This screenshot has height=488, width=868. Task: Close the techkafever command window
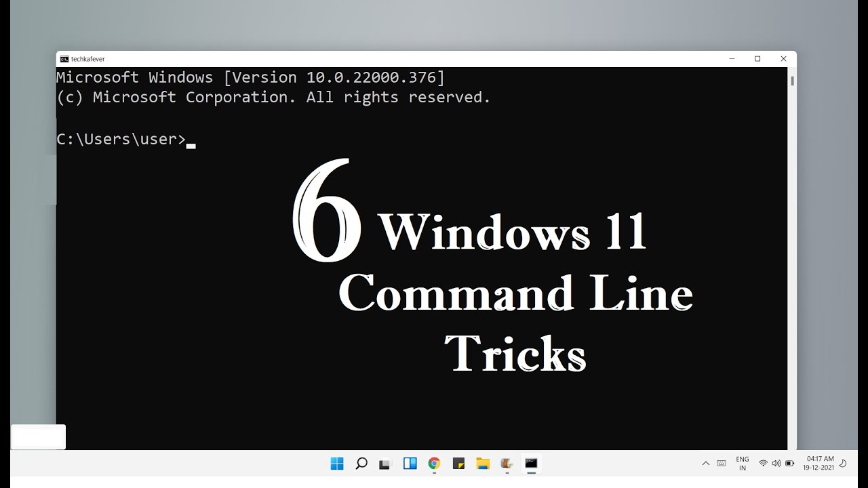click(x=783, y=59)
